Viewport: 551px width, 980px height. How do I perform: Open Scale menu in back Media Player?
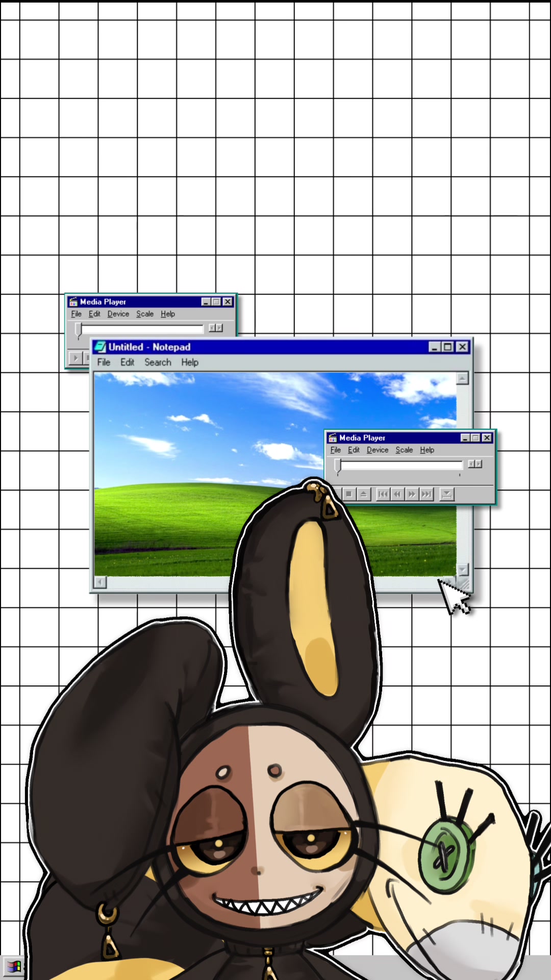[x=144, y=314]
